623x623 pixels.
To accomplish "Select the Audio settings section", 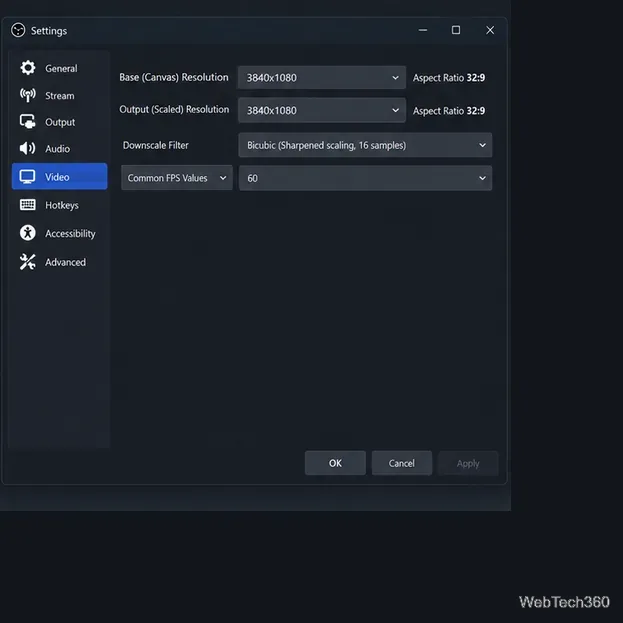I will point(60,149).
